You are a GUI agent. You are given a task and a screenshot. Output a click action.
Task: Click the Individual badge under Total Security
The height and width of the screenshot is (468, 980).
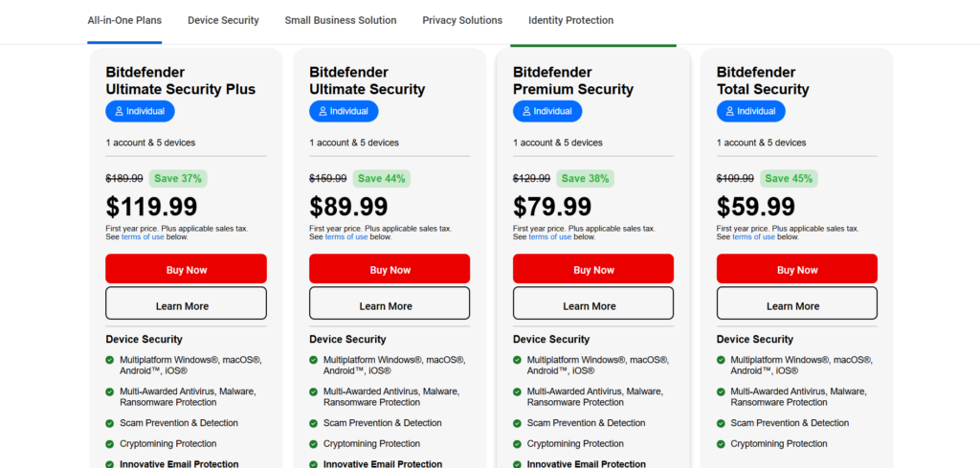(x=751, y=111)
